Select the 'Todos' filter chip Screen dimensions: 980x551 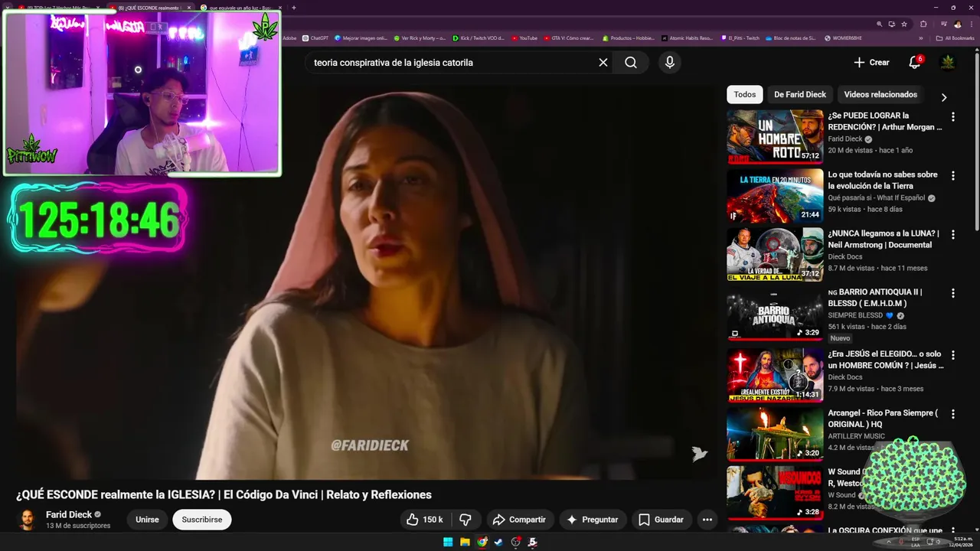point(745,95)
